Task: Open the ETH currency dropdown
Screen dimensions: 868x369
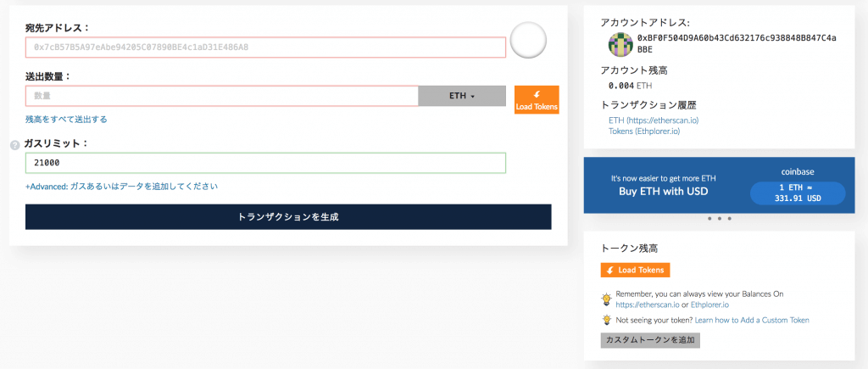Action: click(x=462, y=96)
